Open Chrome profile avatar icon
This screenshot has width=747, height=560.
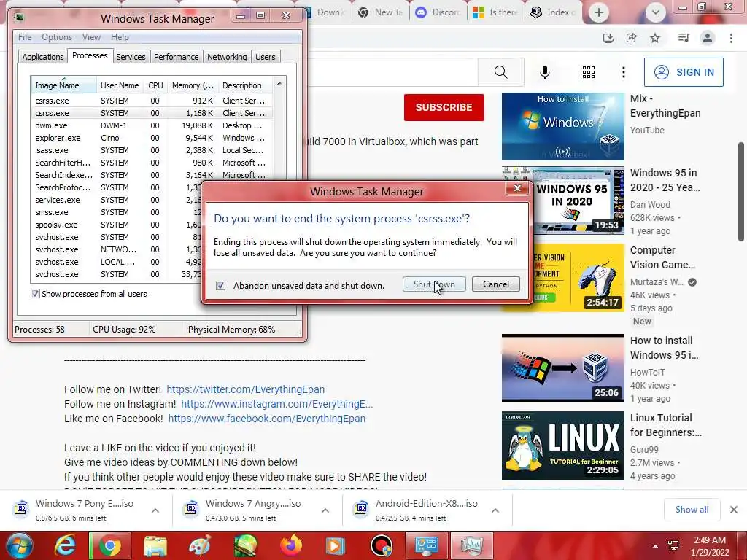(708, 38)
